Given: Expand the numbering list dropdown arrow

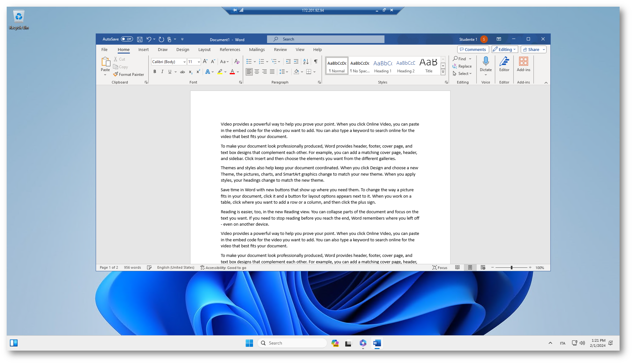Looking at the screenshot, I should [267, 62].
